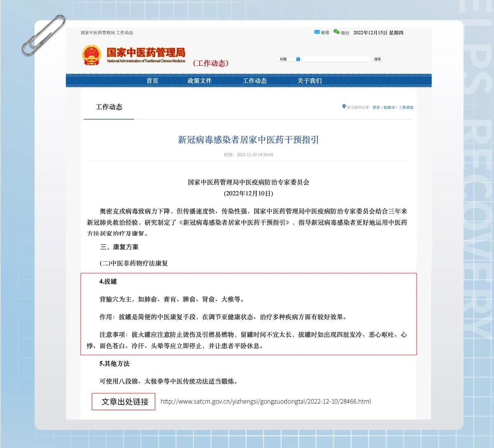Click the 工作动态 section tab heading
Viewport: 494px width, 448px height.
109,107
